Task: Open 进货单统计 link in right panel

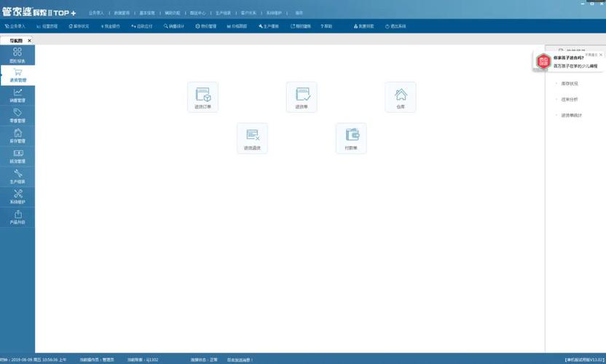Action: (x=571, y=115)
